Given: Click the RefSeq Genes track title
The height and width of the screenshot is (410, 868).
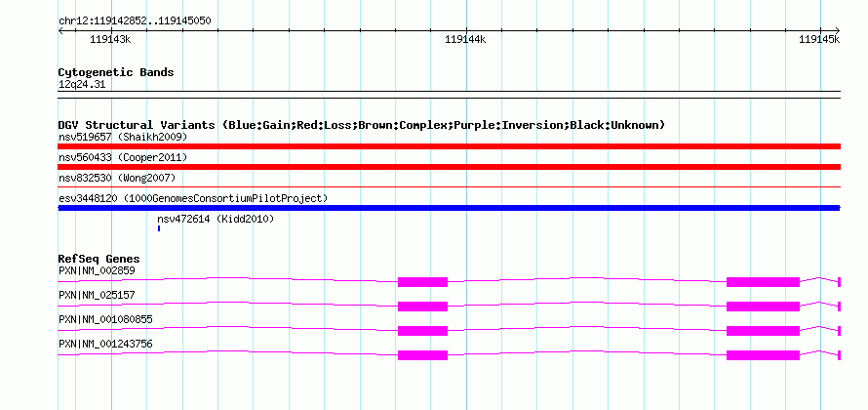Looking at the screenshot, I should click(99, 260).
